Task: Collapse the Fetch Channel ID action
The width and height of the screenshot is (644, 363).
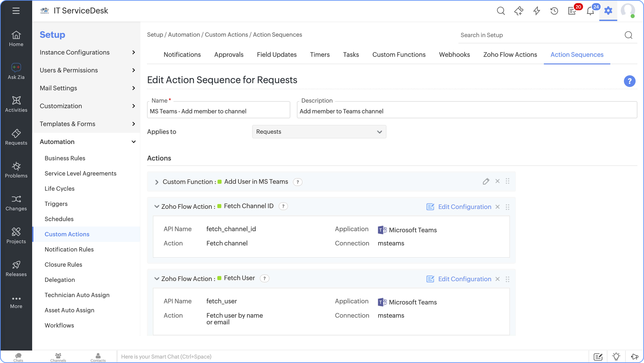Action: coord(157,206)
